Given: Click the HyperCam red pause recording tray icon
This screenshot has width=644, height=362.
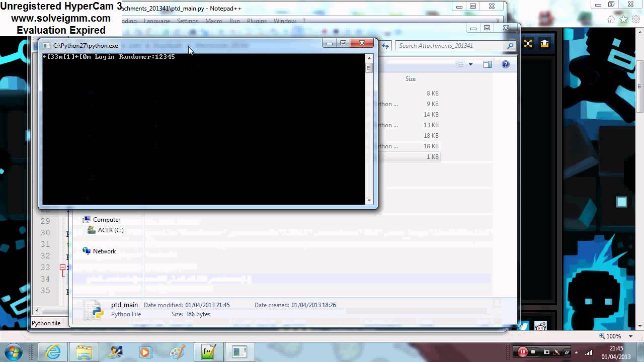Looking at the screenshot, I should coord(523,352).
